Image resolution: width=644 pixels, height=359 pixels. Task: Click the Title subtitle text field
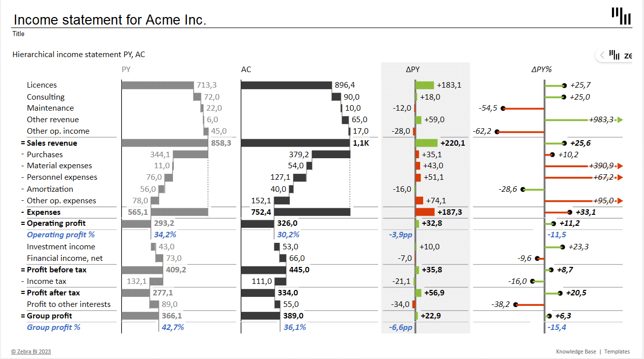coord(19,34)
